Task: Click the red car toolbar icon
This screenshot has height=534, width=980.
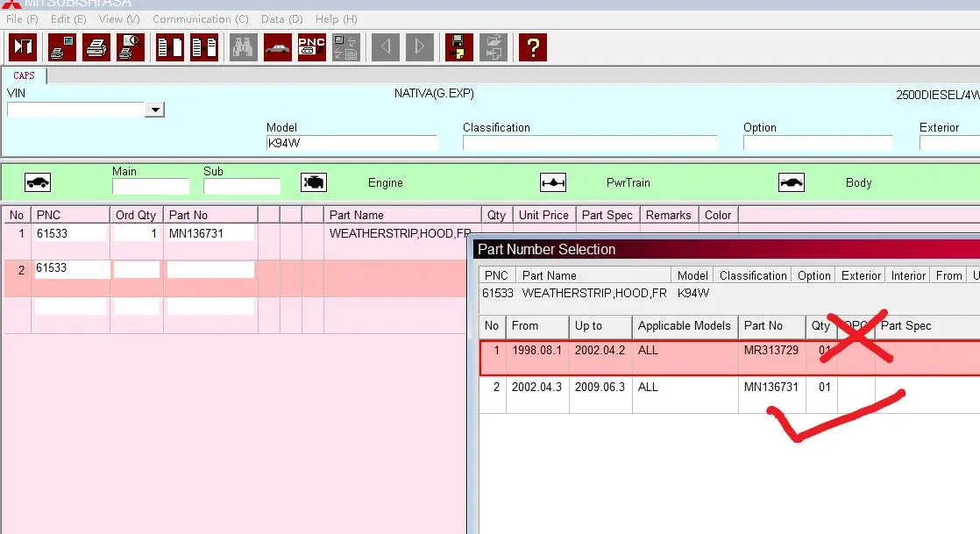Action: tap(278, 46)
